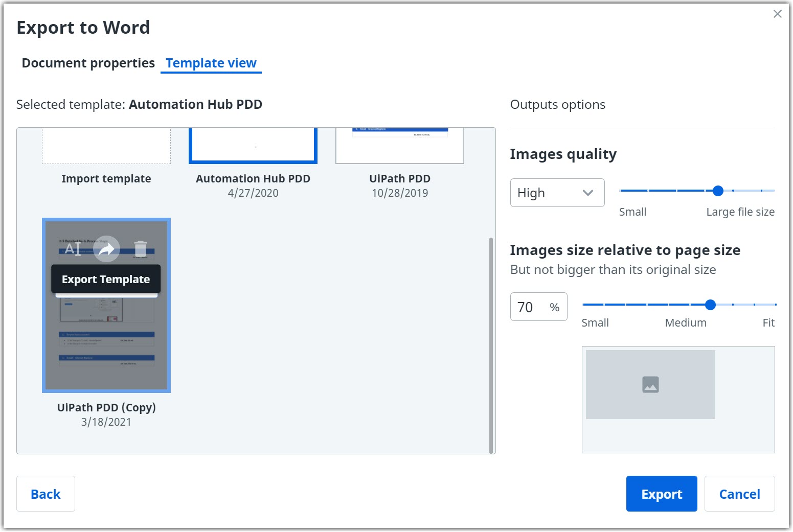Click the 'Small' label under image size slider
This screenshot has width=793, height=532.
[595, 322]
